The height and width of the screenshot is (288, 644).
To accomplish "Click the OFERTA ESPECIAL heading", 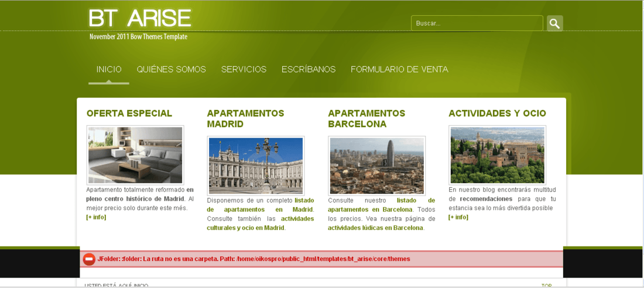I will coord(129,114).
